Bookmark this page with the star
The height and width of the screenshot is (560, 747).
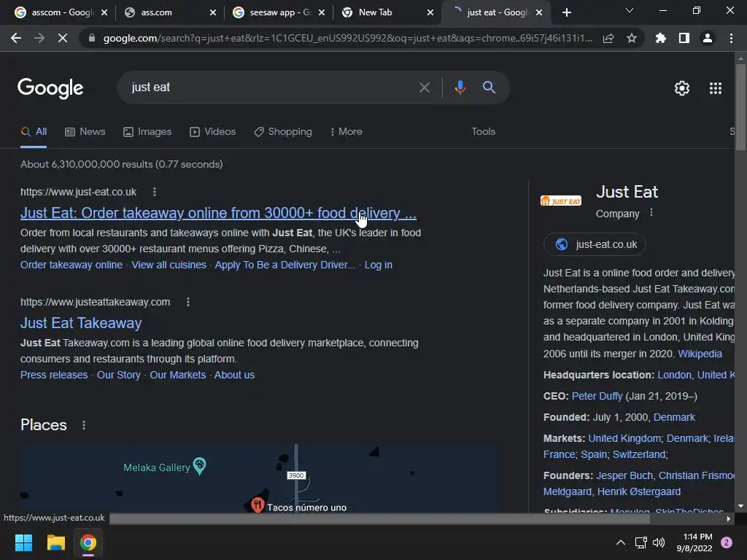632,38
